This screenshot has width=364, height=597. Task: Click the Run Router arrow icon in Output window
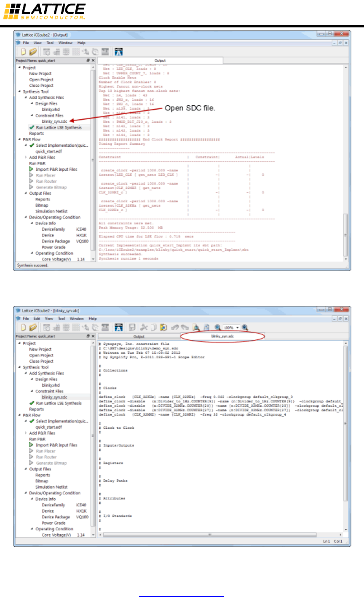click(31, 181)
